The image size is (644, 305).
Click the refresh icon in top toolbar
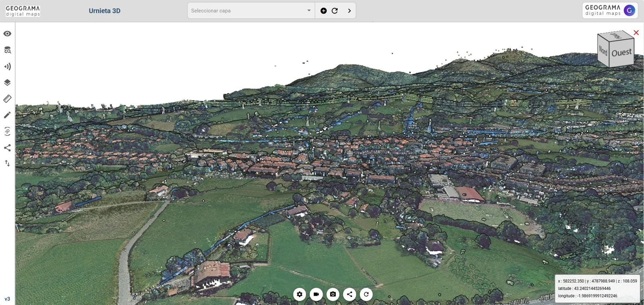[x=334, y=11]
